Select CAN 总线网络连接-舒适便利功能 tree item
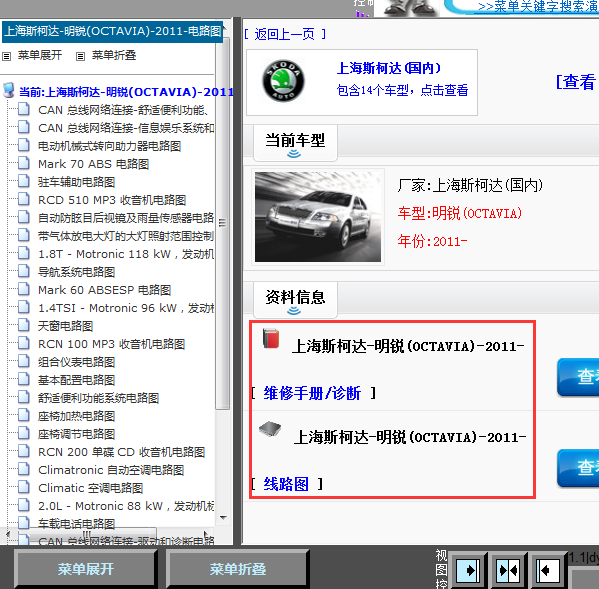Viewport: 599px width, 589px height. 123,110
